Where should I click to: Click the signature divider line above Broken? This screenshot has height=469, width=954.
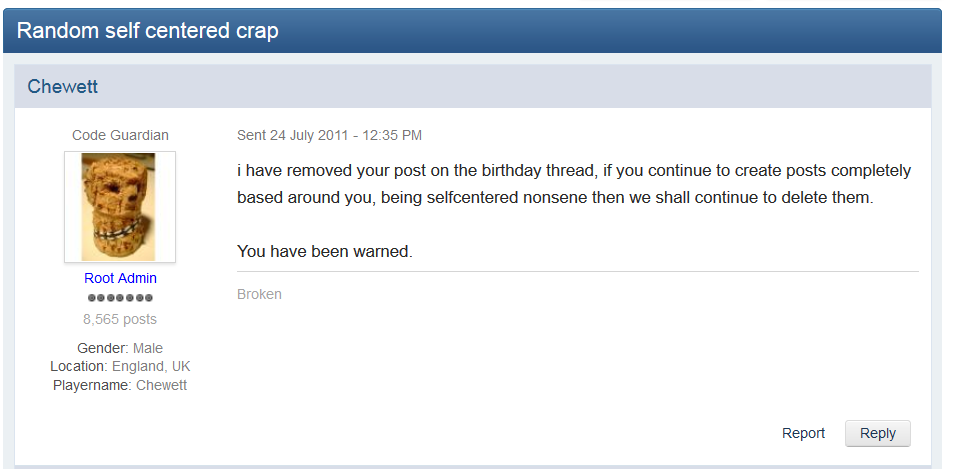click(x=577, y=271)
